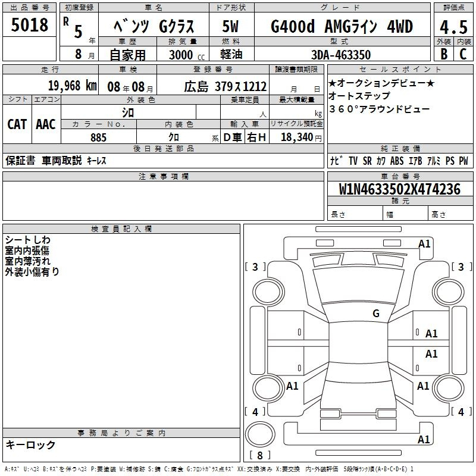
Task: Click the 長さ length field
Action: pyautogui.click(x=355, y=214)
